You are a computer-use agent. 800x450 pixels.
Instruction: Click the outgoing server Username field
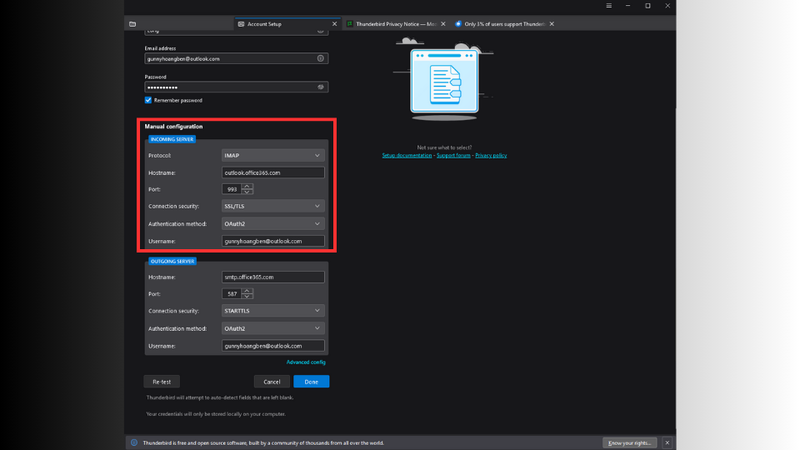pyautogui.click(x=273, y=346)
